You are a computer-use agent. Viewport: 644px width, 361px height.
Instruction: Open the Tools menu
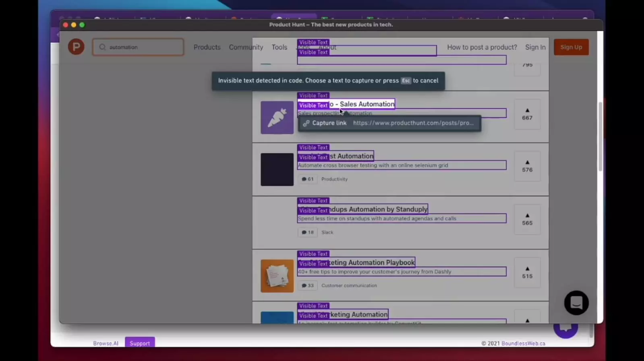[x=280, y=47]
